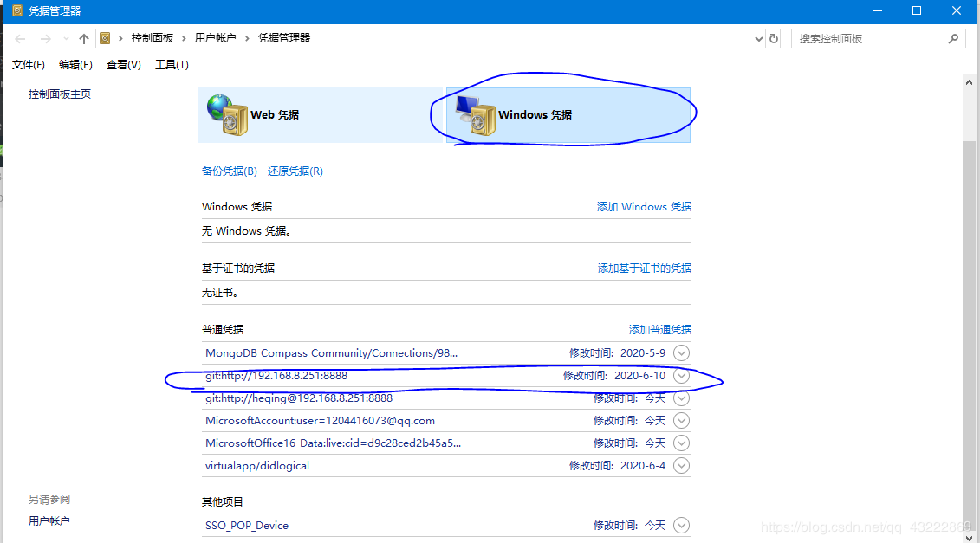
Task: Close the 凭据管理器 window
Action: pos(957,10)
